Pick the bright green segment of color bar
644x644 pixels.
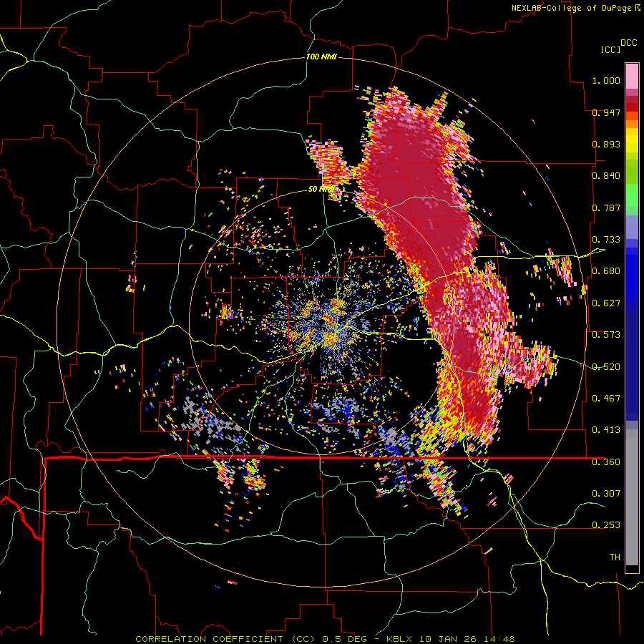tap(632, 195)
